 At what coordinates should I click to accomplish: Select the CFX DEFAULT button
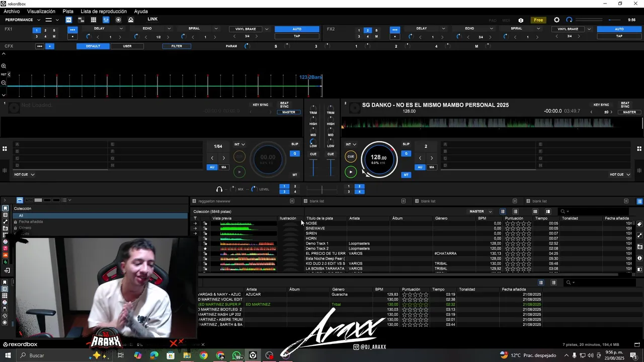(93, 46)
